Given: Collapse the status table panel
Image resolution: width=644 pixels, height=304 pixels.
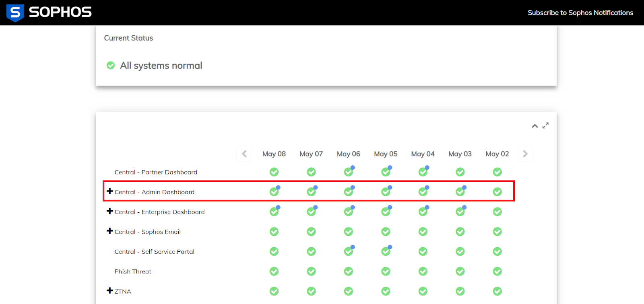Looking at the screenshot, I should pos(535,126).
